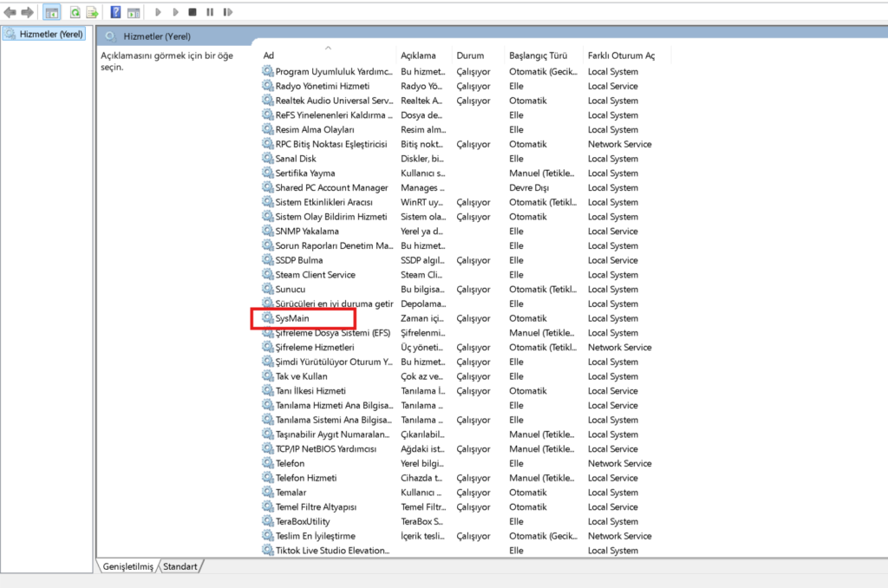Select the Tiktok Live Studio Elevation service
The width and height of the screenshot is (888, 588).
tap(332, 551)
